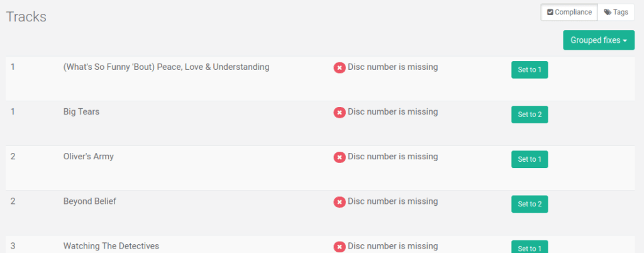Set disc number to 1 for Oliver's Army
Screen dimensions: 644x253
point(529,159)
